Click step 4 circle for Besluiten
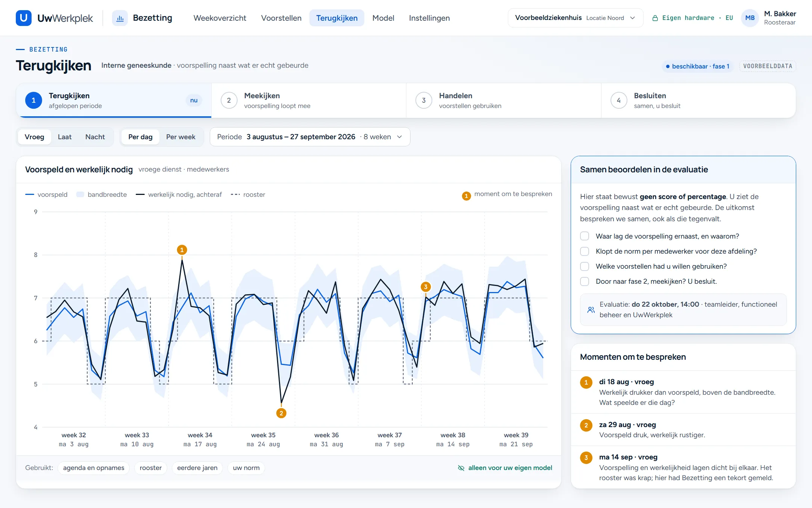 coord(618,100)
